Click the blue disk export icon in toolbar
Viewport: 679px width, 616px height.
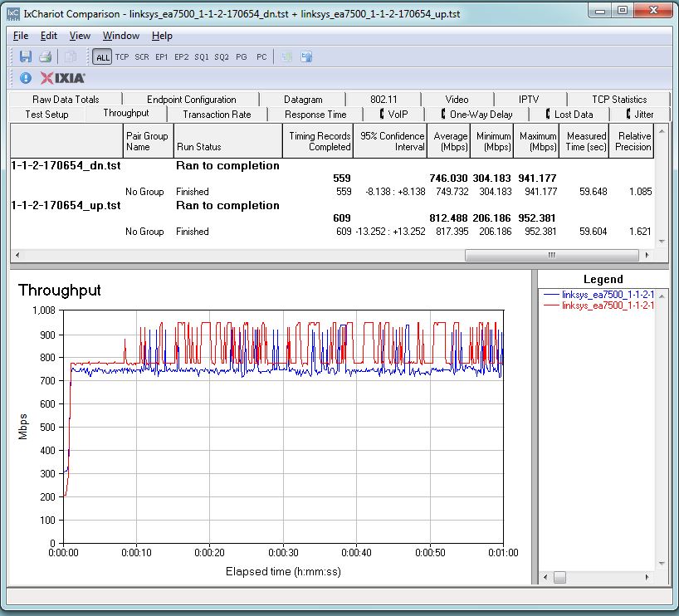point(306,56)
